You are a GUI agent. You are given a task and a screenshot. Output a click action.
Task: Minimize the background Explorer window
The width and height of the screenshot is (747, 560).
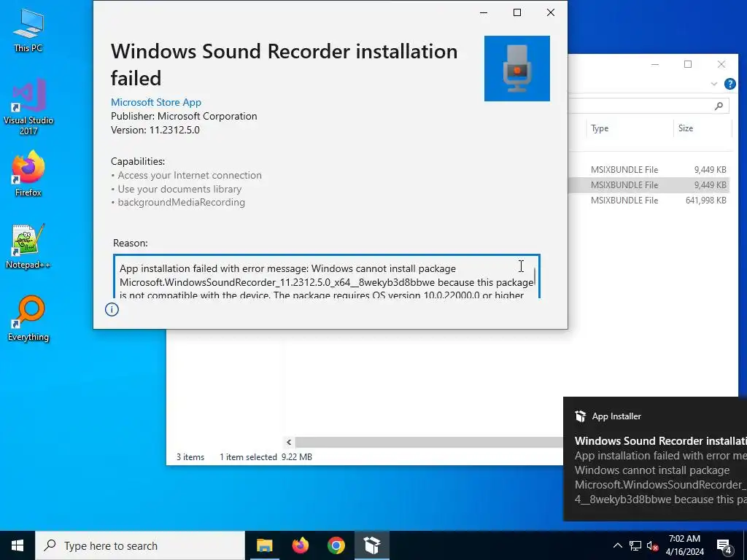(655, 64)
